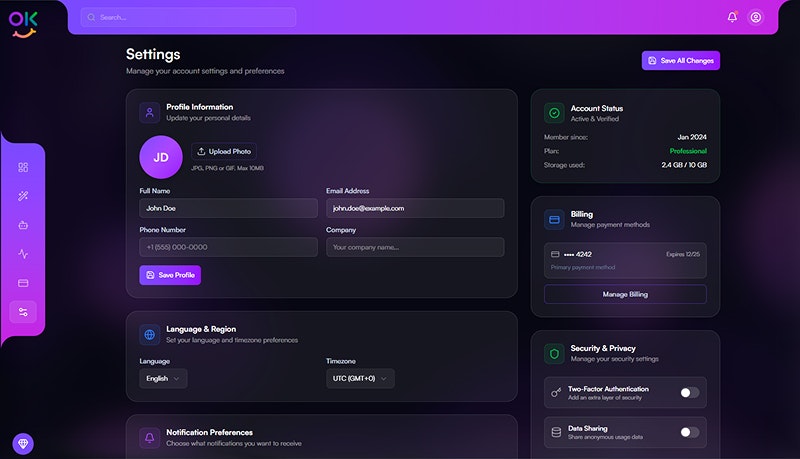Enable Two-Factor Authentication toggle

coord(690,393)
